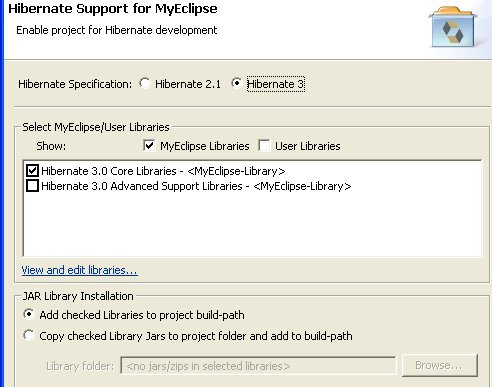This screenshot has width=492, height=387.
Task: Choose Copy checked Library Jars to project folder
Action: click(x=29, y=335)
